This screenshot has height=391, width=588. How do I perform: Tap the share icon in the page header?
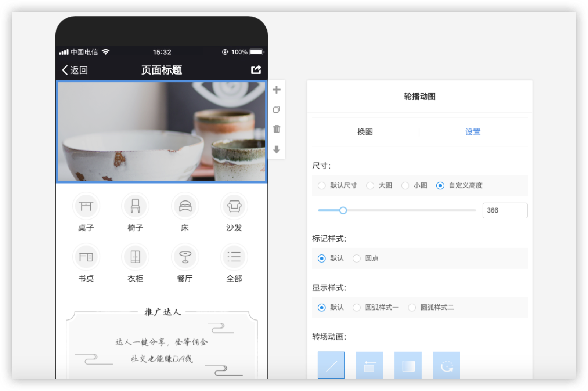256,70
